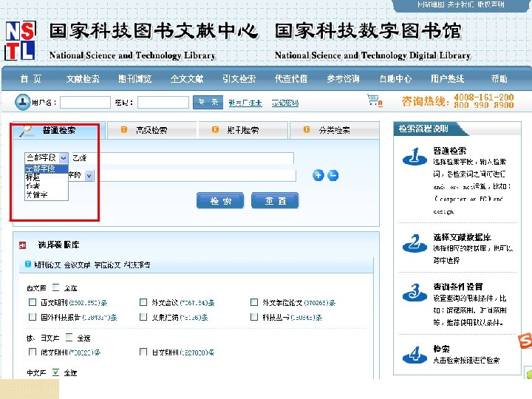Open 自助中心 navigation item

pyautogui.click(x=395, y=79)
